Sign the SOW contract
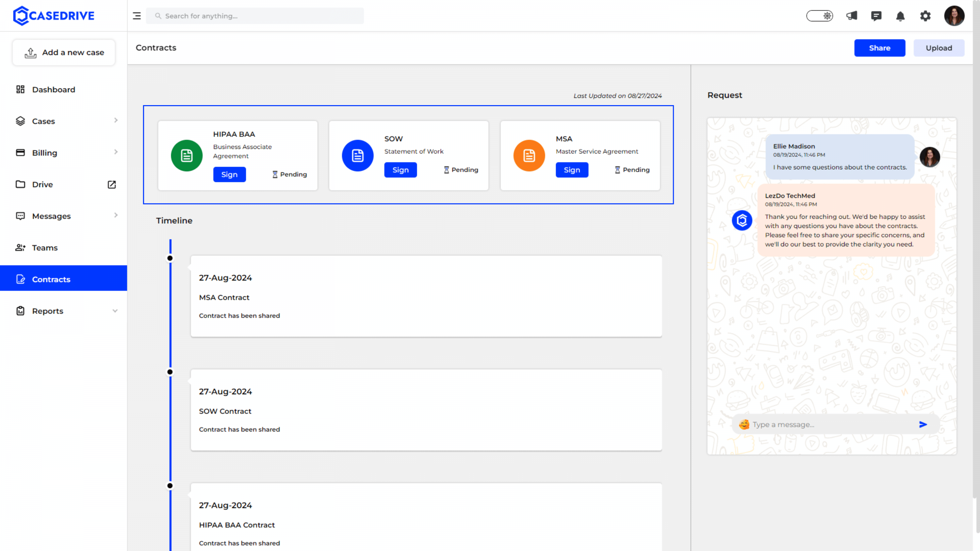Viewport: 980px width, 551px height. 401,170
